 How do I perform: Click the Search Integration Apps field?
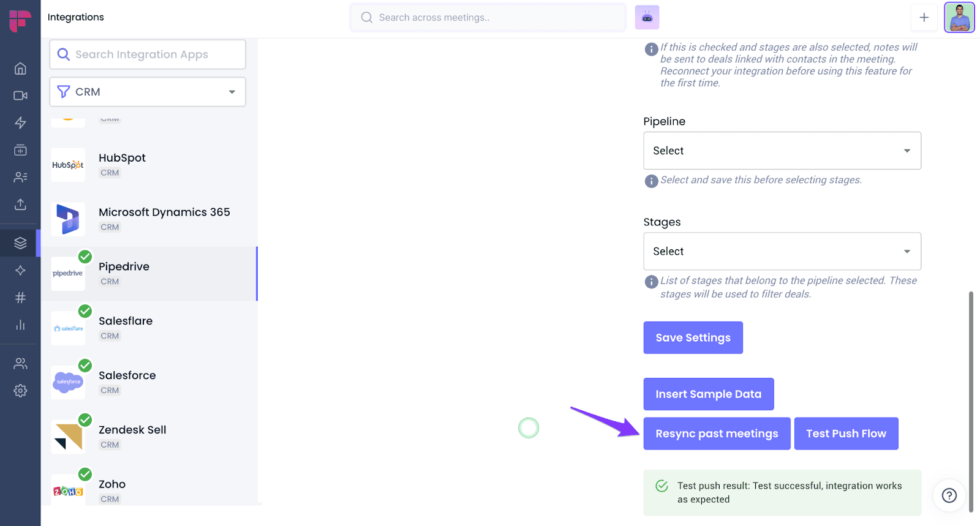click(147, 54)
